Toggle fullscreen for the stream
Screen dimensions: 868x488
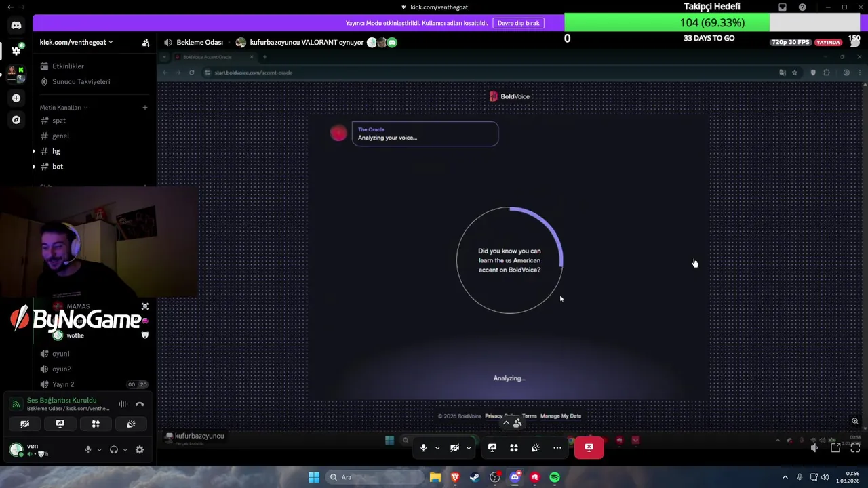point(855,447)
